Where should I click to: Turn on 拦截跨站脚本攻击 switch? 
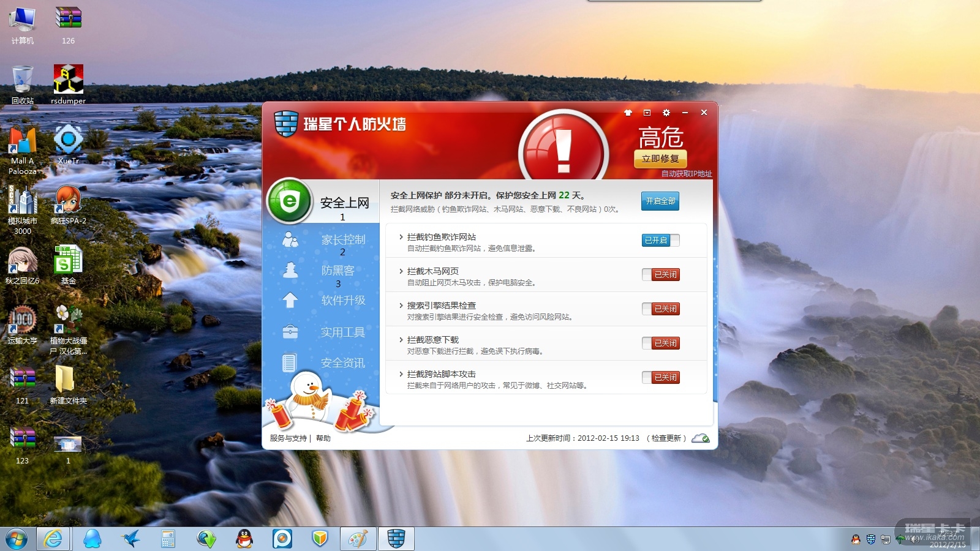pos(661,377)
